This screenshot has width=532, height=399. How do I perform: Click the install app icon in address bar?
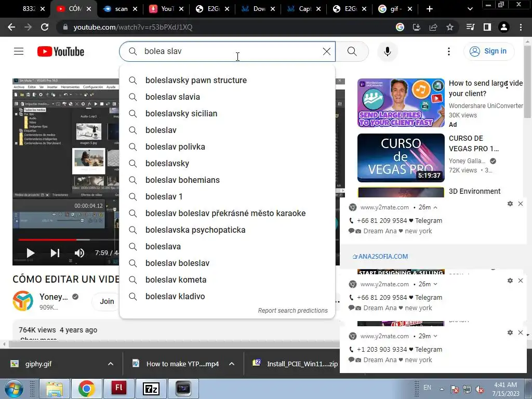[x=417, y=27]
